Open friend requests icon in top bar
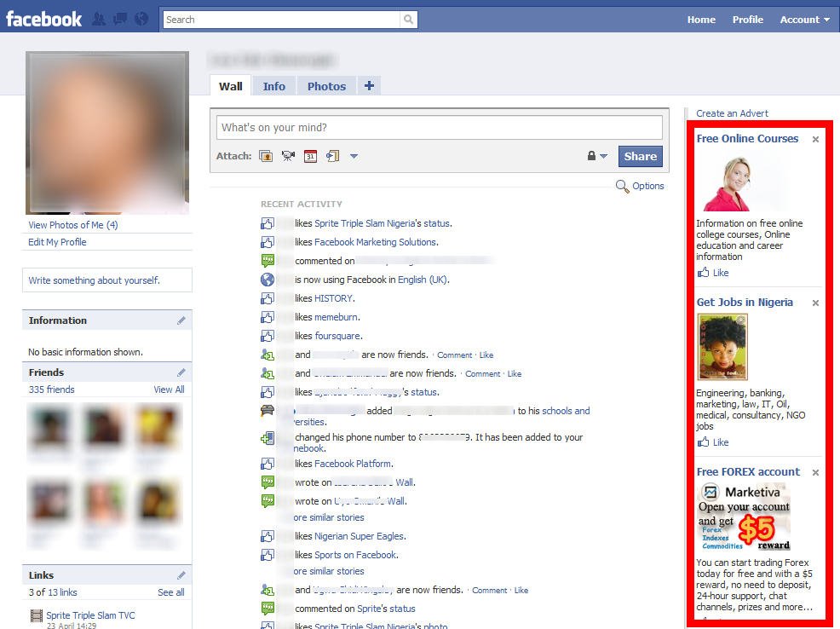Image resolution: width=840 pixels, height=629 pixels. click(98, 17)
